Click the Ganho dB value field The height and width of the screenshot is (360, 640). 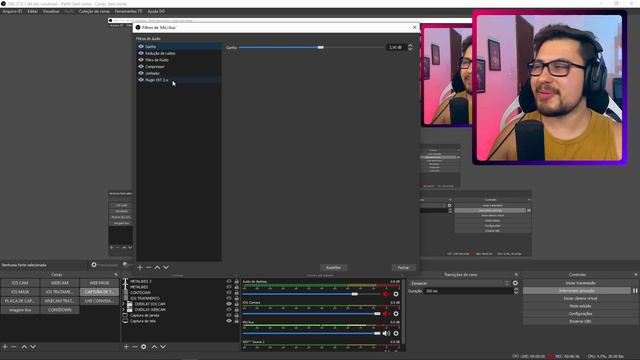(396, 47)
